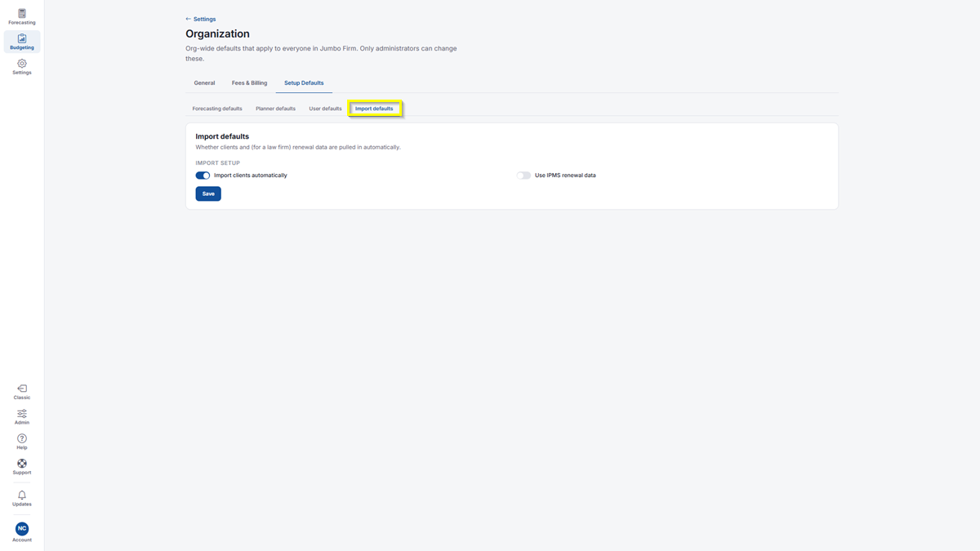
Task: Switch to Classic view icon
Action: coord(22,389)
